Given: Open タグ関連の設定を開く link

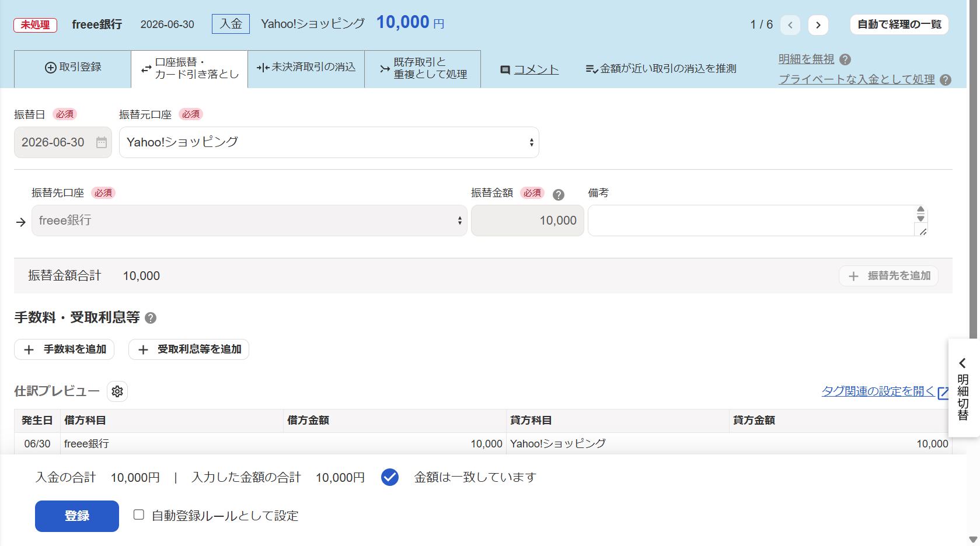Looking at the screenshot, I should point(878,391).
